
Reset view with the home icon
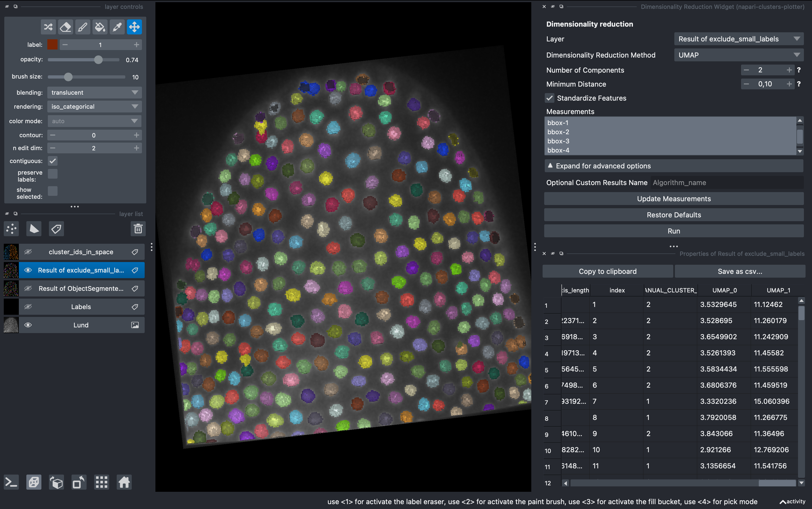click(x=124, y=482)
